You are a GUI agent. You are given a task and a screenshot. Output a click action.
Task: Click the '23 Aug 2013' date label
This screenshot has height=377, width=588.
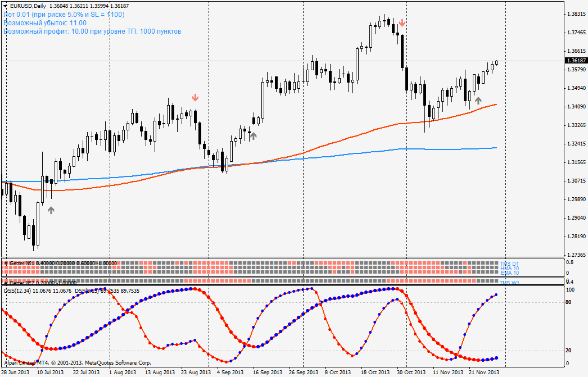[196, 372]
